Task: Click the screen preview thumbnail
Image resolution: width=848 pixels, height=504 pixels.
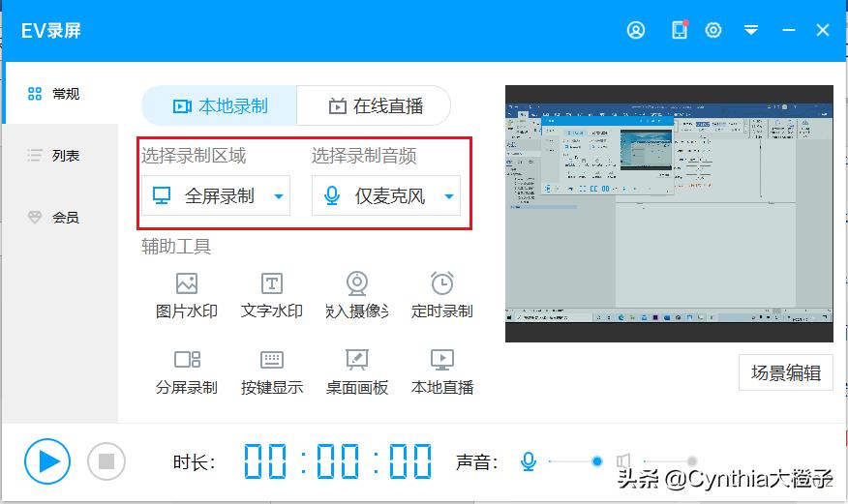Action: 669,214
